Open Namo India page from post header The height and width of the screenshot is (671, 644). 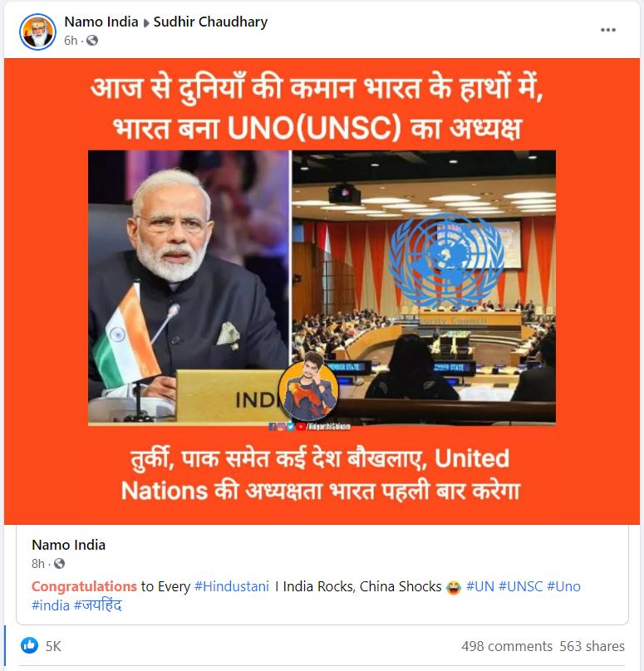click(x=101, y=22)
